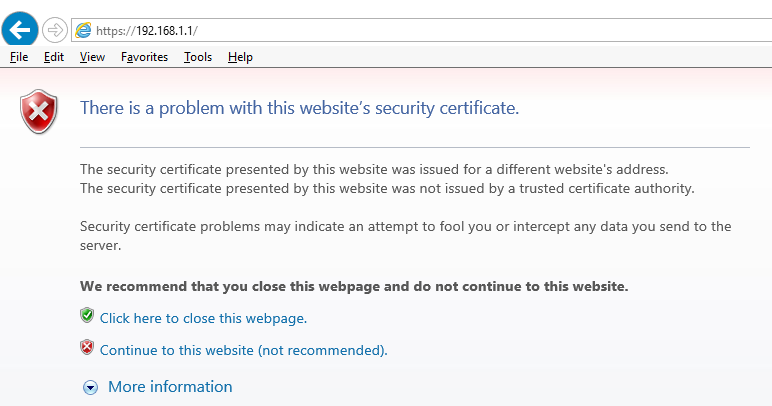The height and width of the screenshot is (406, 772).
Task: Click the blue Back arrow button
Action: (x=21, y=30)
